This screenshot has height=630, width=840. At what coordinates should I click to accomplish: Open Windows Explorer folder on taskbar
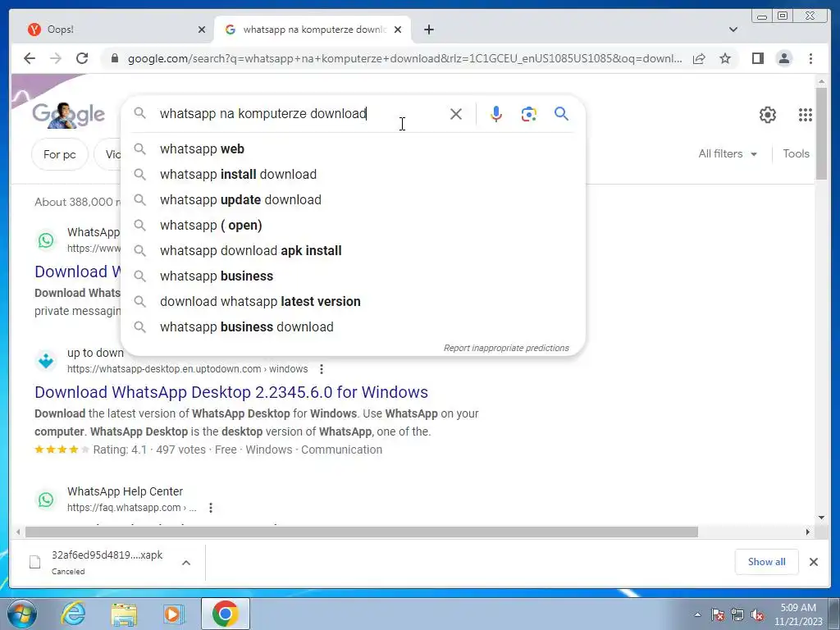click(x=124, y=614)
